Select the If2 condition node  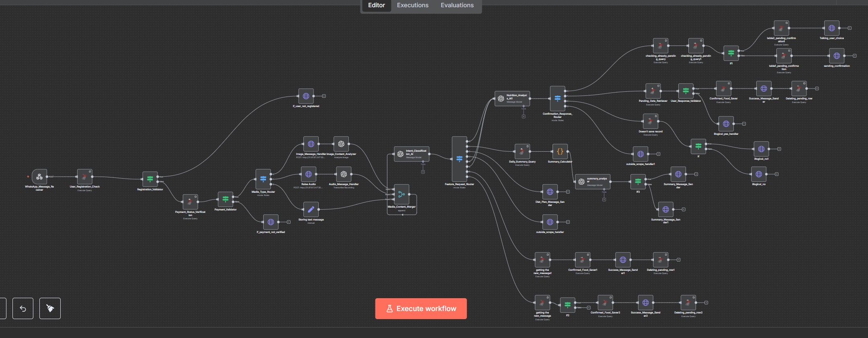point(567,305)
